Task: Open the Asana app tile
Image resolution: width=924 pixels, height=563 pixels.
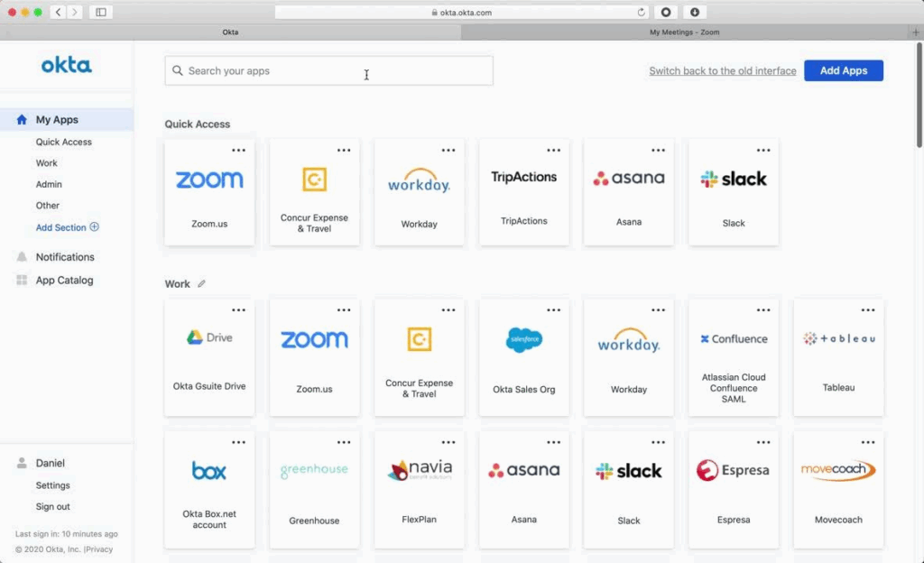Action: click(629, 191)
